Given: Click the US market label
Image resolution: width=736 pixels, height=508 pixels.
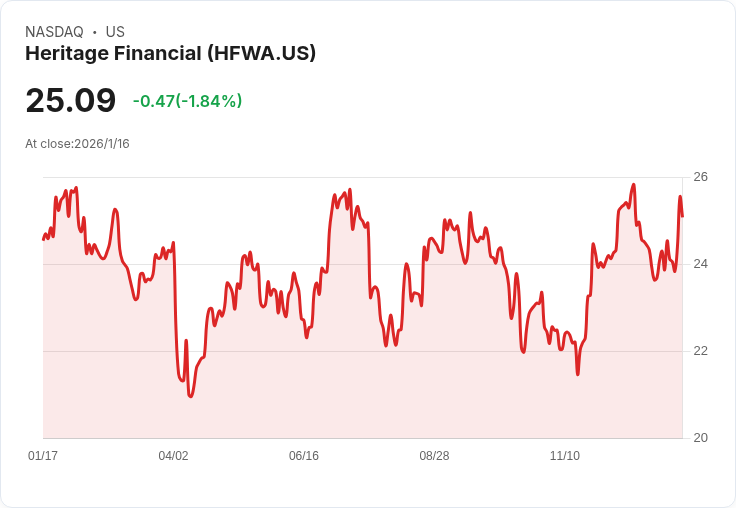Looking at the screenshot, I should (x=115, y=32).
